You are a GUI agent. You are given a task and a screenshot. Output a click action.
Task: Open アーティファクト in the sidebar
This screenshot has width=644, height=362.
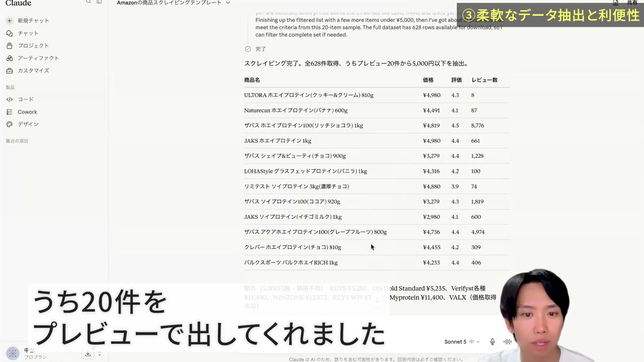pyautogui.click(x=38, y=58)
